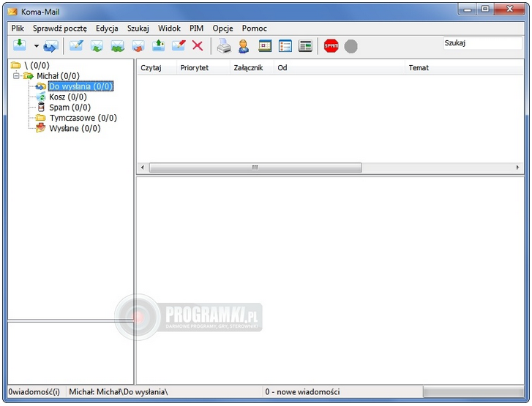Compose a new message with pencil icon
This screenshot has width=532, height=406.
tap(76, 45)
